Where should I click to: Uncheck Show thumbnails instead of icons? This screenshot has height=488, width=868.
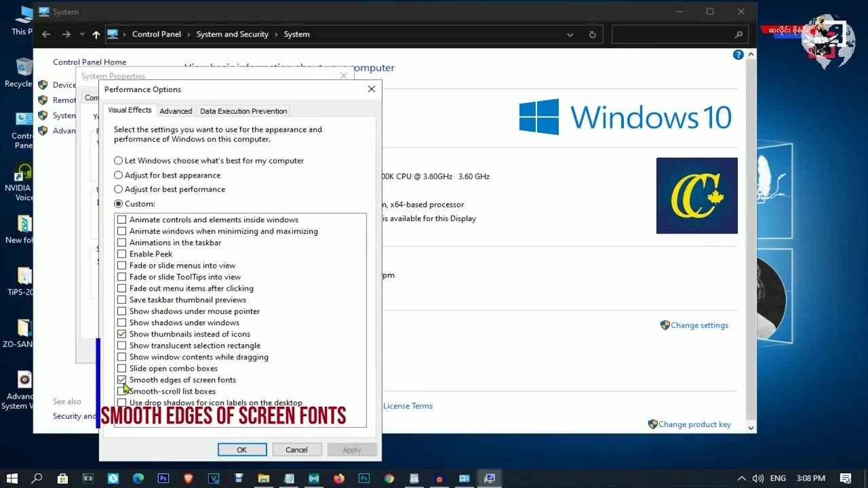(x=122, y=334)
